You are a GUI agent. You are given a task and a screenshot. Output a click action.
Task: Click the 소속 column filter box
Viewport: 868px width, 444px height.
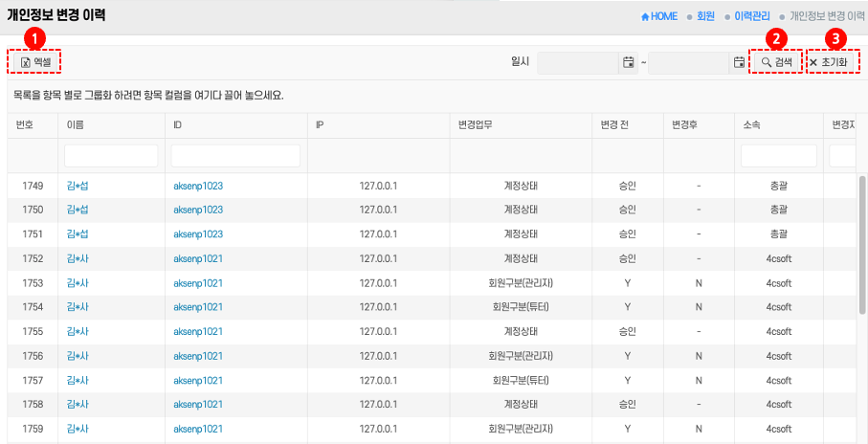click(778, 155)
